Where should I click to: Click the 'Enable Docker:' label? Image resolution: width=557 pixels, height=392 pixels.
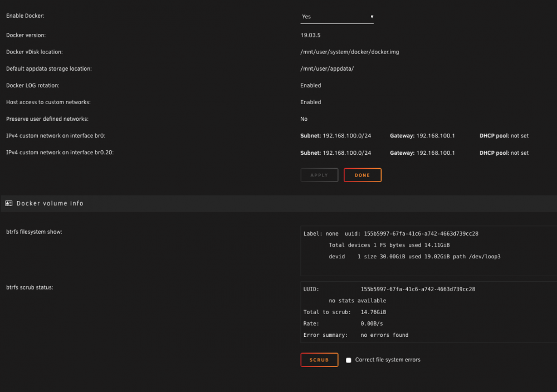tap(25, 16)
